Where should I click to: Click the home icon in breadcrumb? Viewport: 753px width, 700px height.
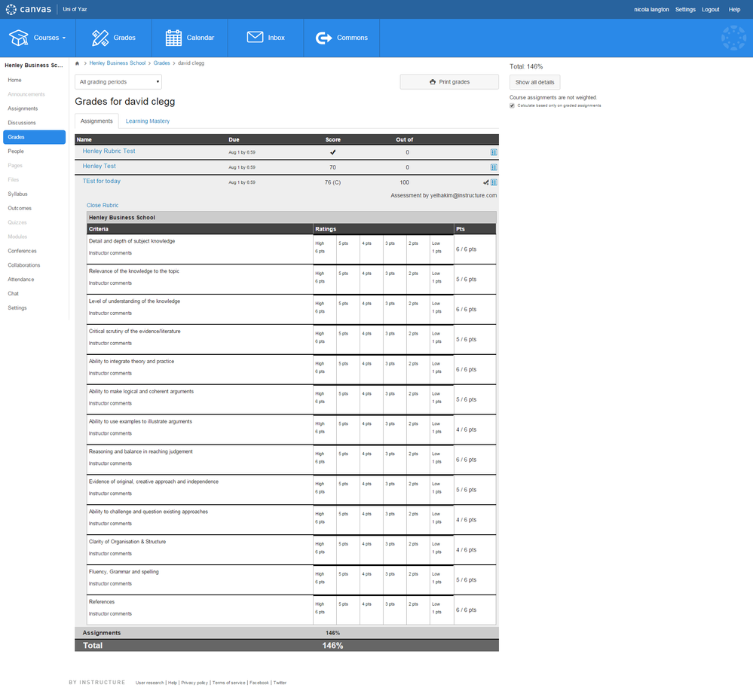pos(78,63)
